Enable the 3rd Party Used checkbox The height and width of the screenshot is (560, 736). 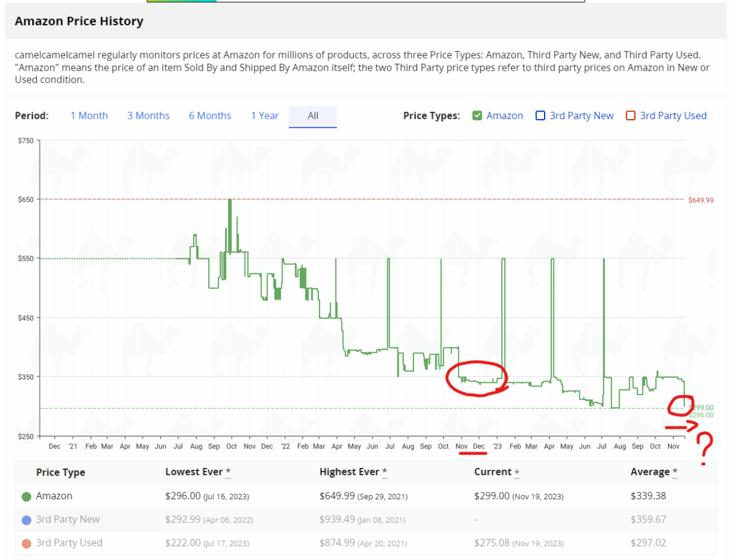tap(631, 115)
